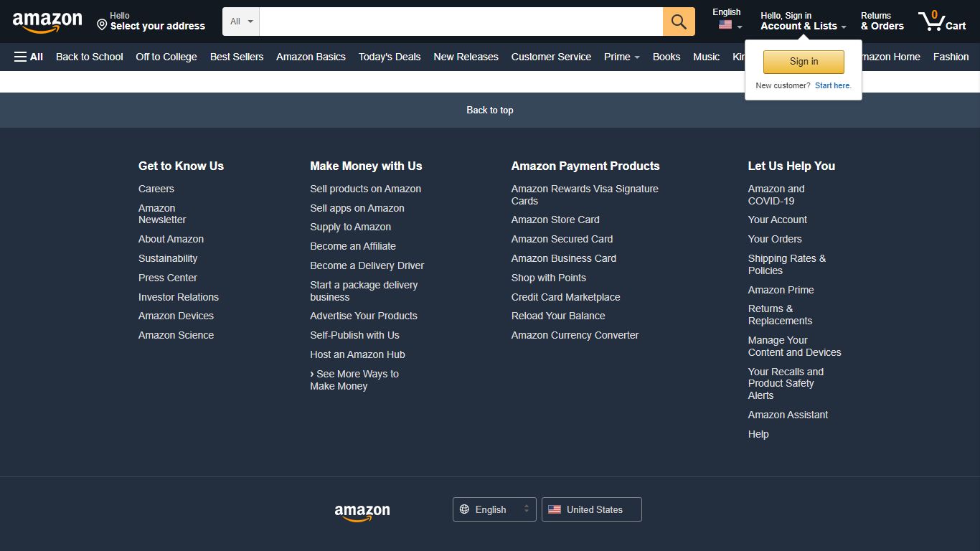Screen dimensions: 980x551
Task: Click Supply to Amazon link
Action: 350,227
